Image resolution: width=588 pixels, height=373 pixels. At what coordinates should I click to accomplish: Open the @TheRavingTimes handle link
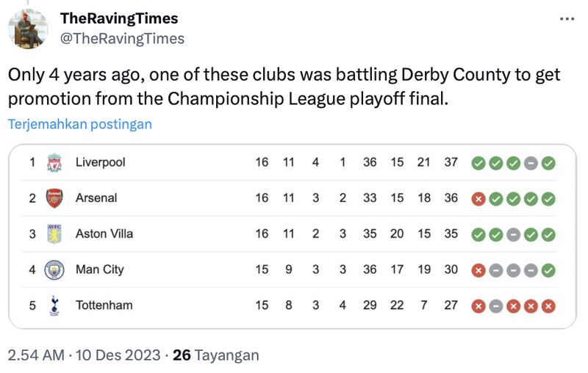tap(121, 38)
